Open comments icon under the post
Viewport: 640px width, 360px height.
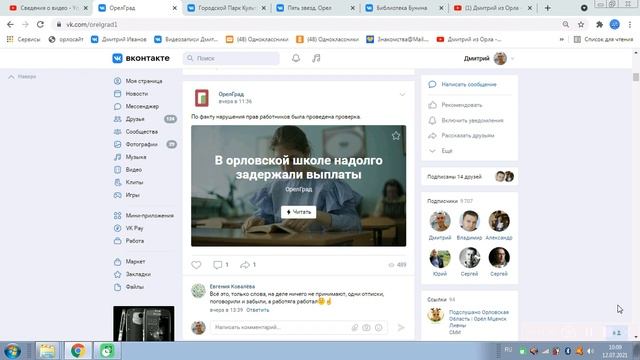[218, 265]
